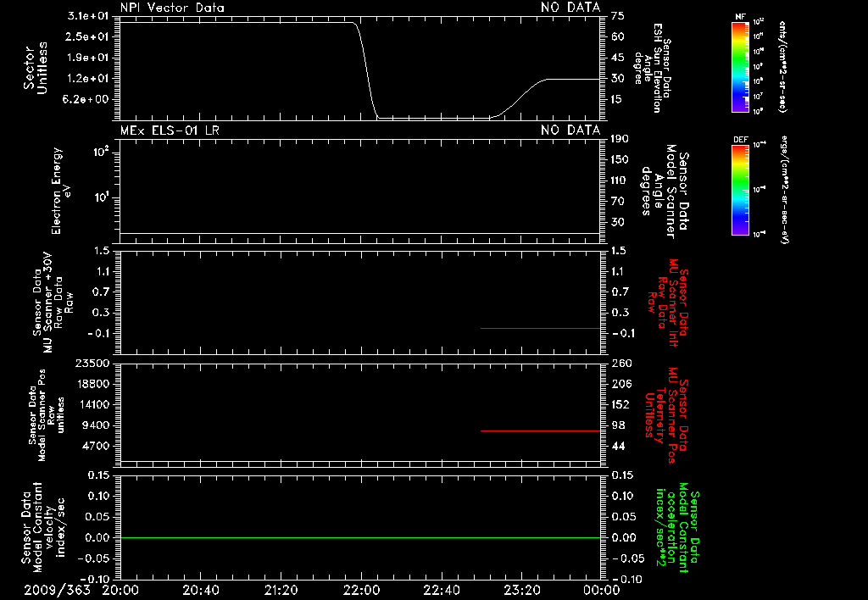Click the '23500' Scanner Pos tick label
Image resolution: width=868 pixels, height=600 pixels.
pyautogui.click(x=92, y=363)
